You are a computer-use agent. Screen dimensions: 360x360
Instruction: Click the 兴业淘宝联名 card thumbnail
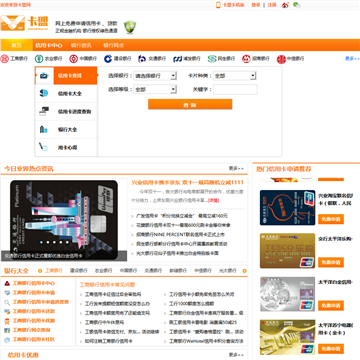point(287,208)
